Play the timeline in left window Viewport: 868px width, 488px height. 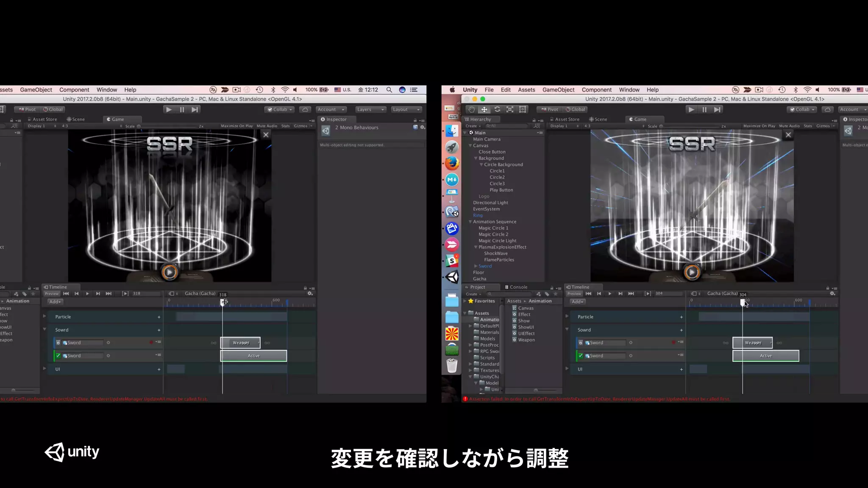tap(87, 294)
